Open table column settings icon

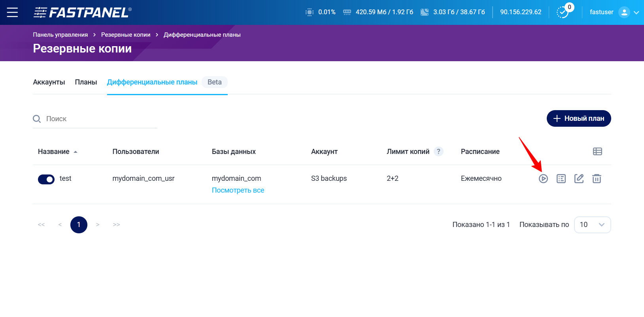(x=597, y=152)
